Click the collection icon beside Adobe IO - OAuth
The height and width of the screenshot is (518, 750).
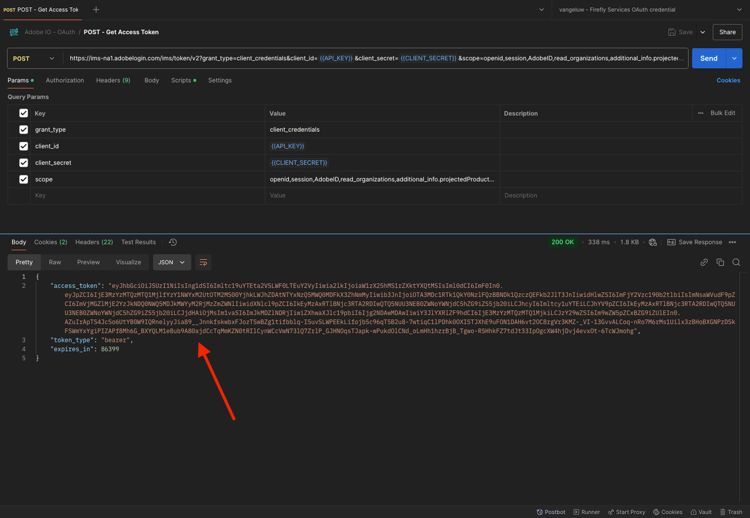(x=14, y=32)
